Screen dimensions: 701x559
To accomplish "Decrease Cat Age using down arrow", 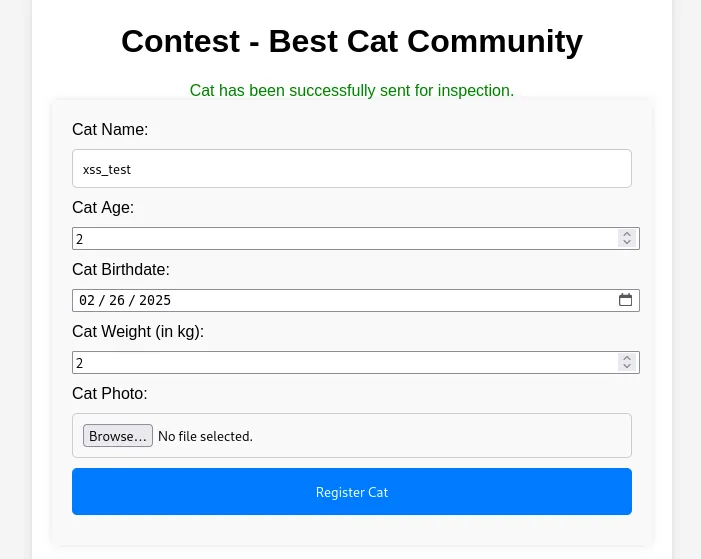I will 627,242.
